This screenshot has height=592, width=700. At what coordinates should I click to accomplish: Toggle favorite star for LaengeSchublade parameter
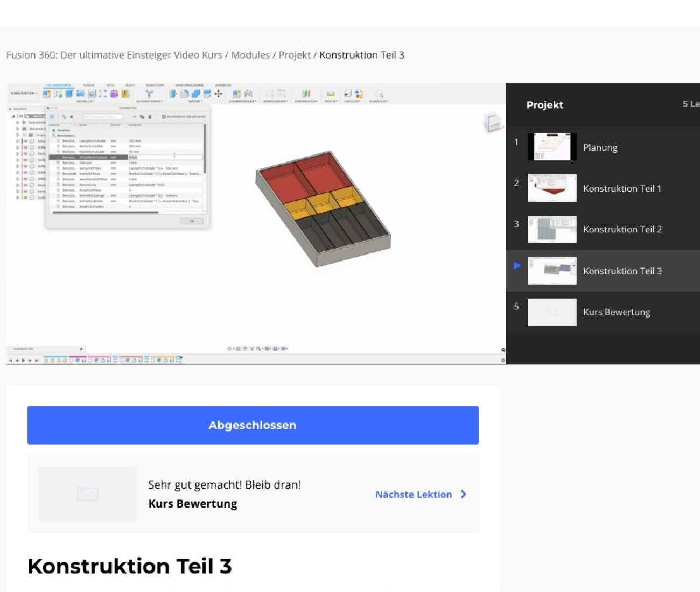tap(58, 141)
